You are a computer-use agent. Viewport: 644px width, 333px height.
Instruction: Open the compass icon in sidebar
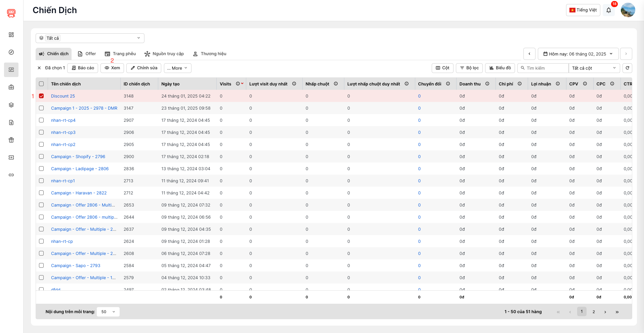tap(11, 52)
